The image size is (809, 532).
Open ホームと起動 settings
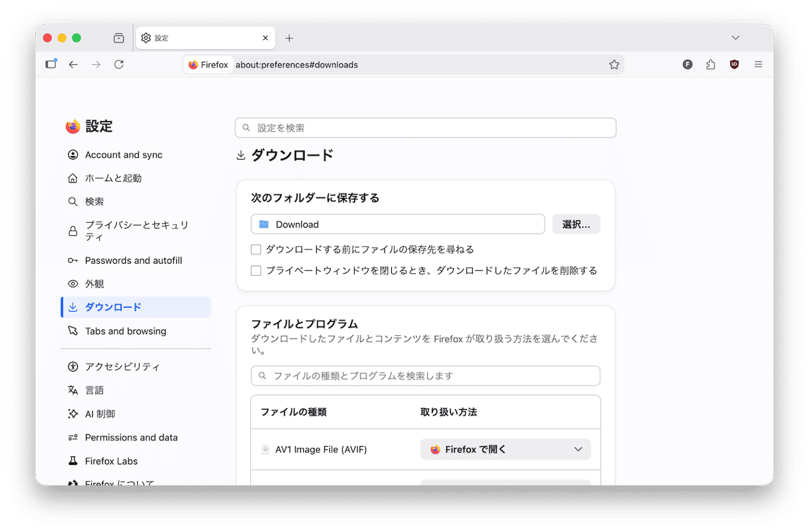(136, 178)
